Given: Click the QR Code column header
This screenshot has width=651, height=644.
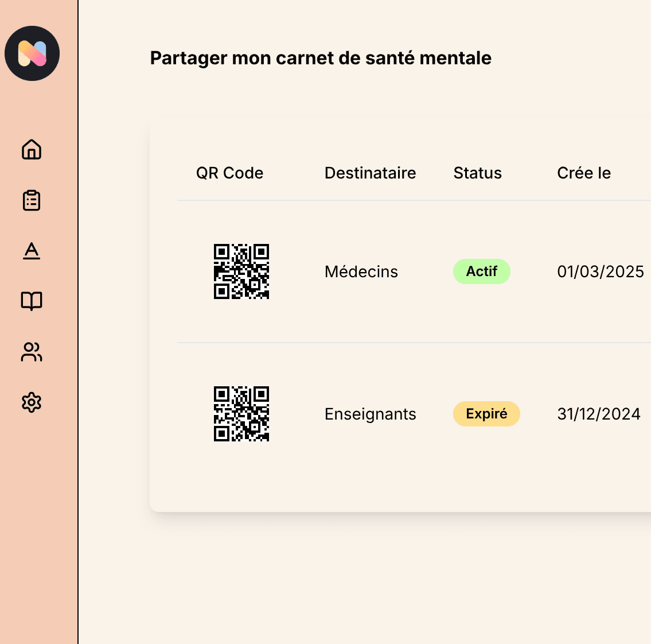Looking at the screenshot, I should [x=229, y=173].
